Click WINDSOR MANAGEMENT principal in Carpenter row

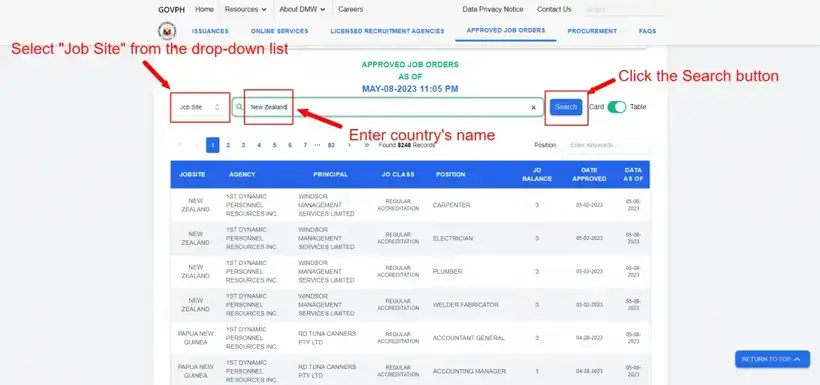click(x=326, y=205)
